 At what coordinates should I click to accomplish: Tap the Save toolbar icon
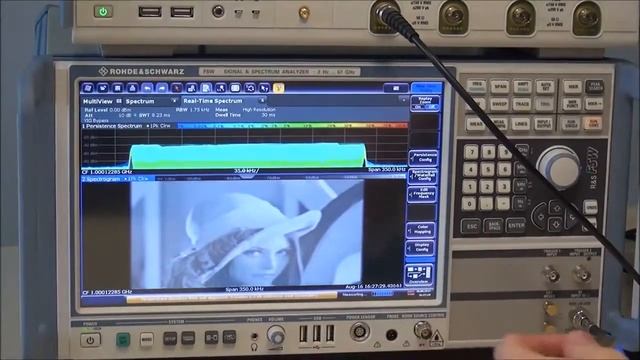coord(117,88)
